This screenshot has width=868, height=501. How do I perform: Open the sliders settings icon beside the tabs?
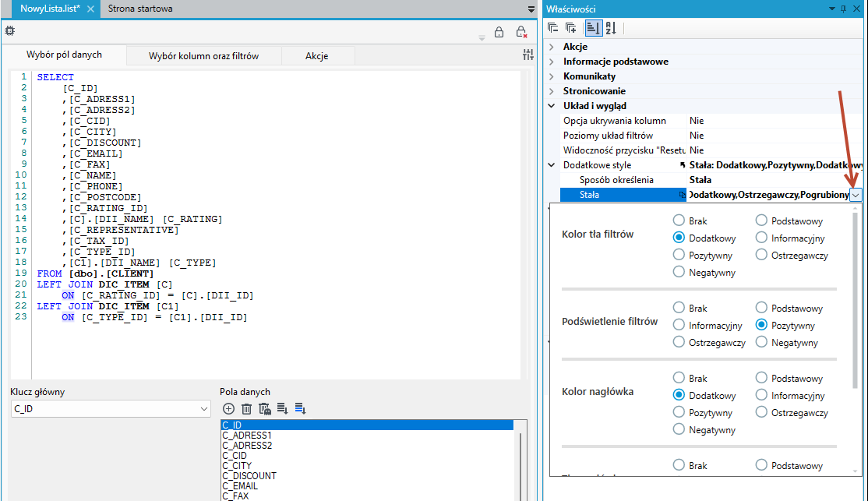point(528,55)
